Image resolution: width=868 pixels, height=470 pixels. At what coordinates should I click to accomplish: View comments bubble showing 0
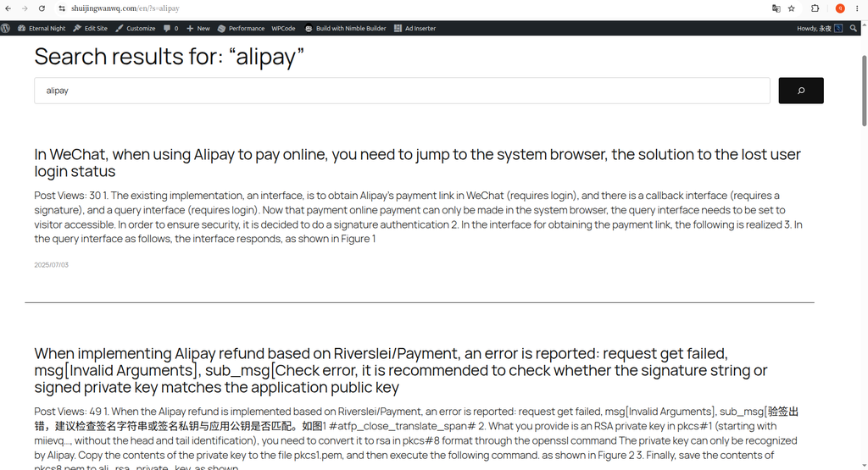(x=170, y=28)
